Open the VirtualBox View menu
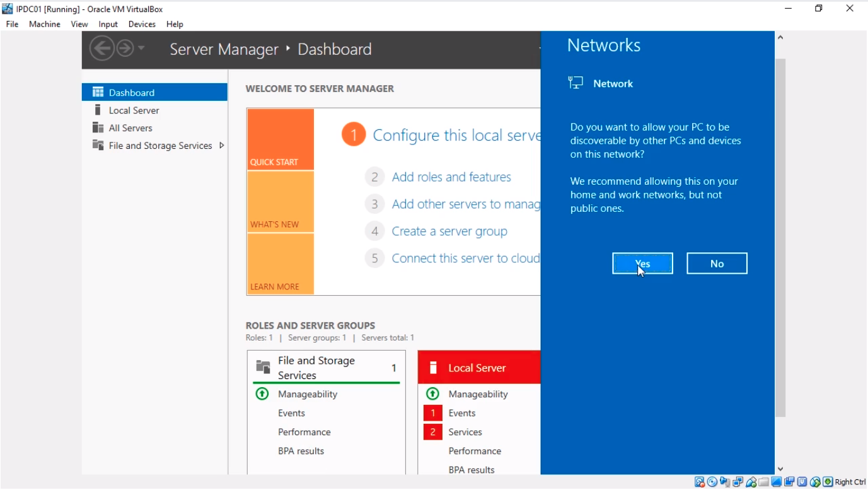 click(x=79, y=24)
